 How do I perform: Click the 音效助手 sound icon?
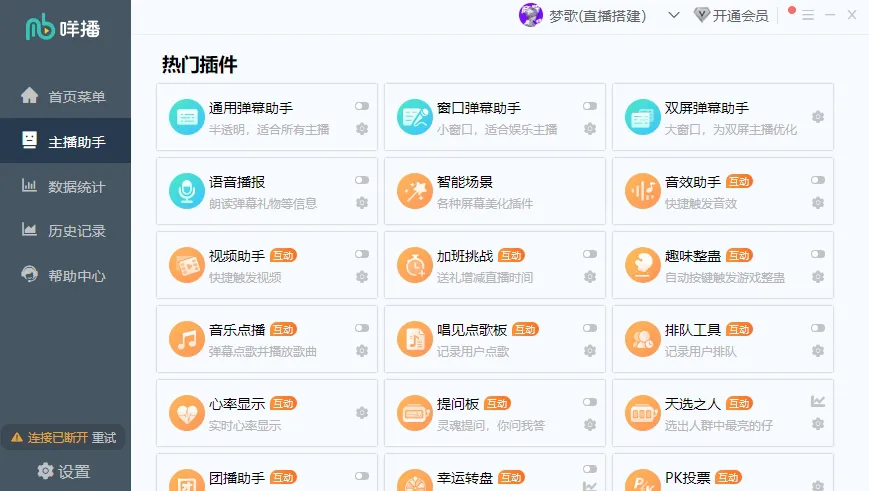click(642, 191)
